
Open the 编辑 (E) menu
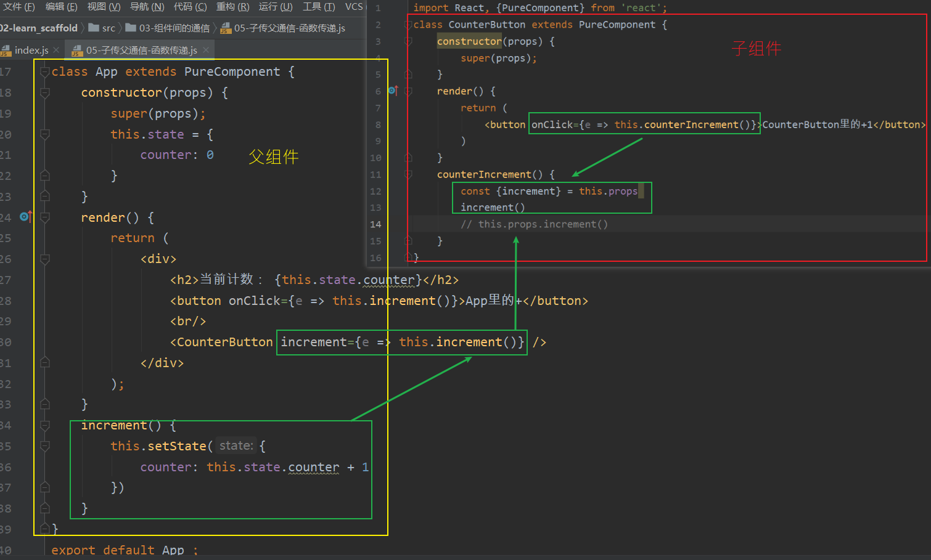(61, 7)
